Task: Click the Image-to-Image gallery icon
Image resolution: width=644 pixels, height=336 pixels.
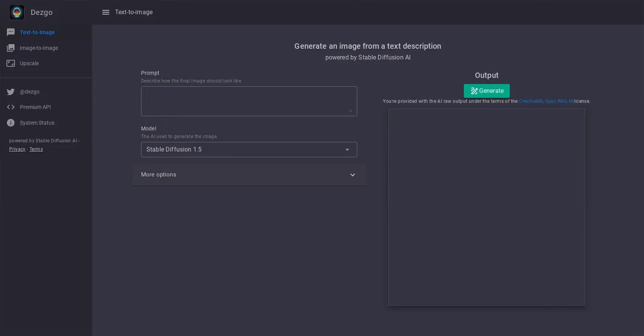Action: pyautogui.click(x=11, y=48)
